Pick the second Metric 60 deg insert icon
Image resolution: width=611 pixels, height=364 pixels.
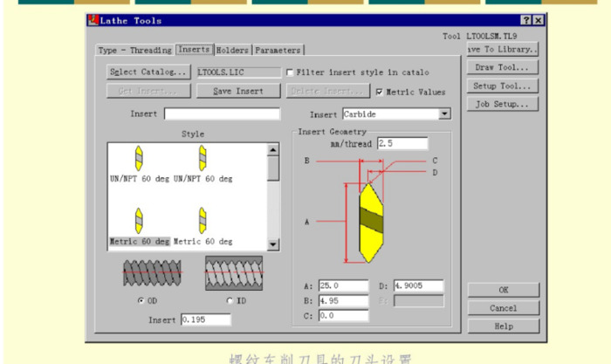(x=203, y=222)
